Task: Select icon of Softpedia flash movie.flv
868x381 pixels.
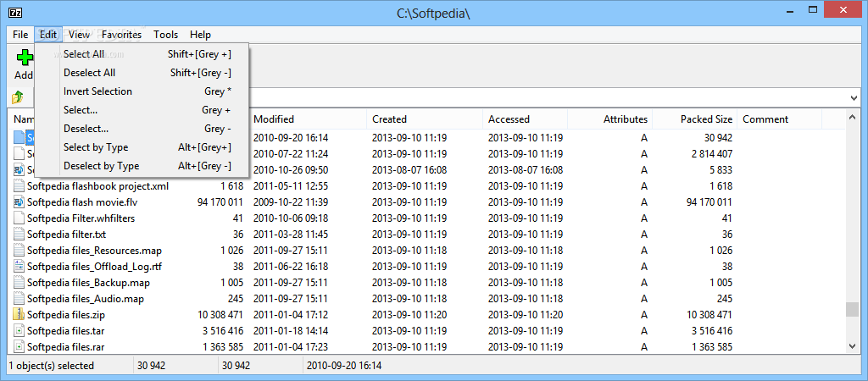Action: coord(19,202)
